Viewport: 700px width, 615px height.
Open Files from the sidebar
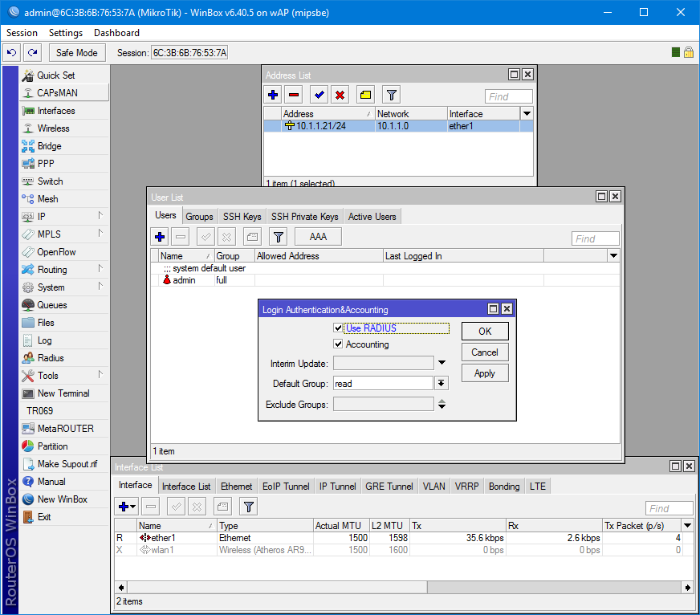click(64, 323)
